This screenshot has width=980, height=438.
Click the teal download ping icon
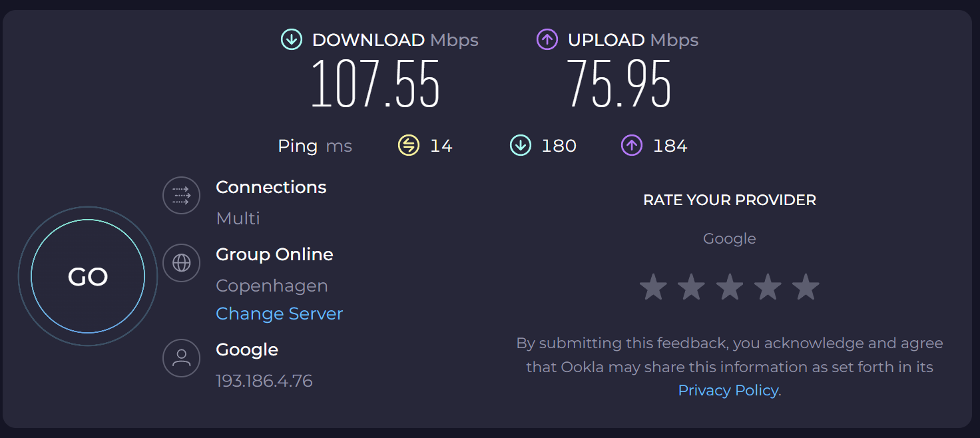coord(520,145)
